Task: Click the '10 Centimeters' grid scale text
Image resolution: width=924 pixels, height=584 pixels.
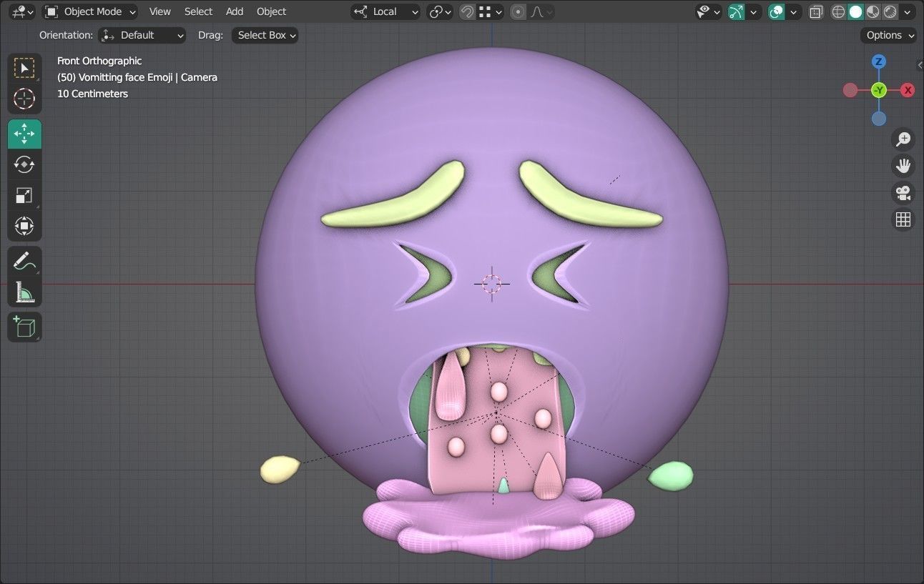Action: (92, 94)
